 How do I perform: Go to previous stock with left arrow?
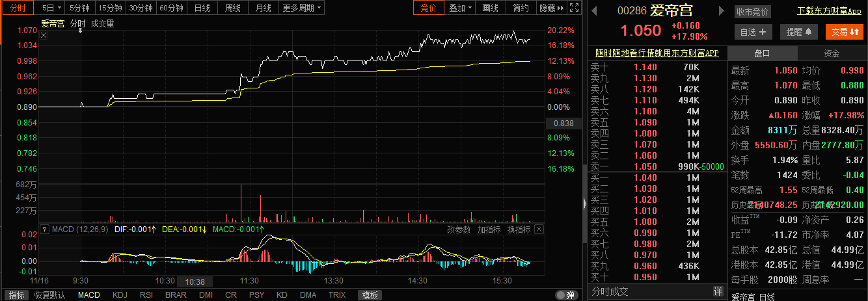pos(593,11)
